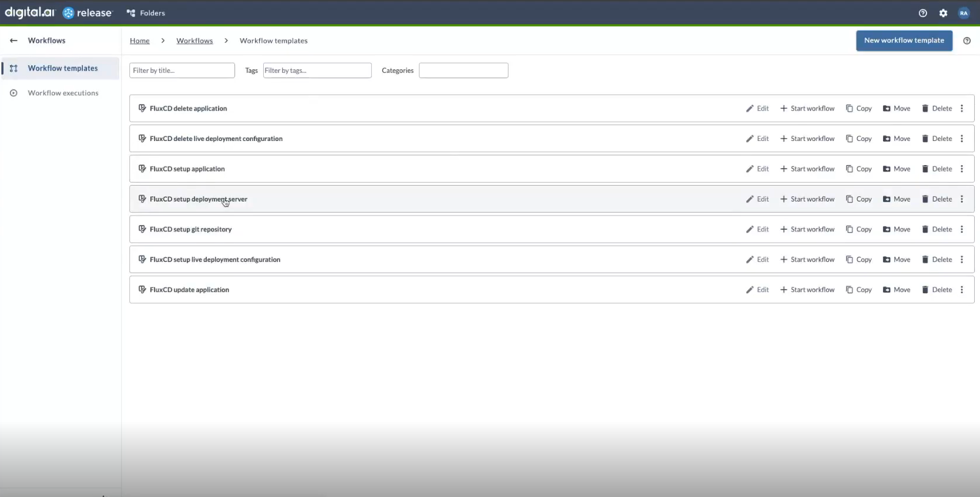Copy FluxCD setup deployment server template
980x497 pixels.
click(858, 199)
